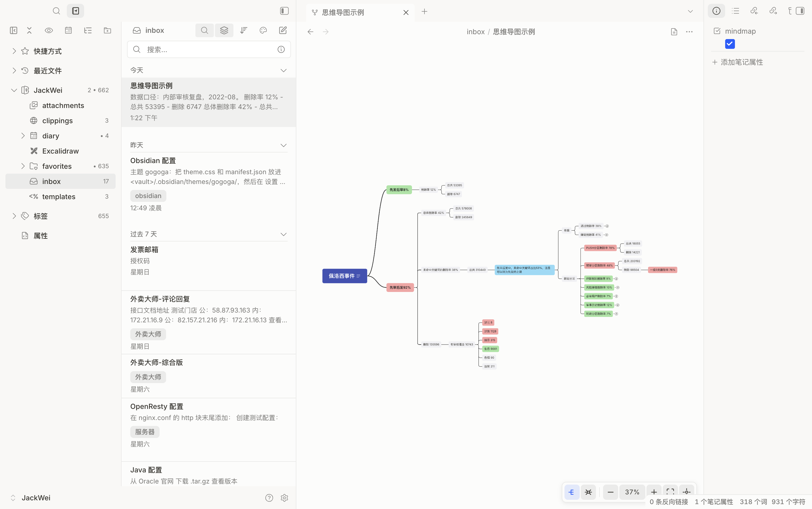Collapse all items with the collapse icon
Image resolution: width=812 pixels, height=509 pixels.
click(29, 30)
